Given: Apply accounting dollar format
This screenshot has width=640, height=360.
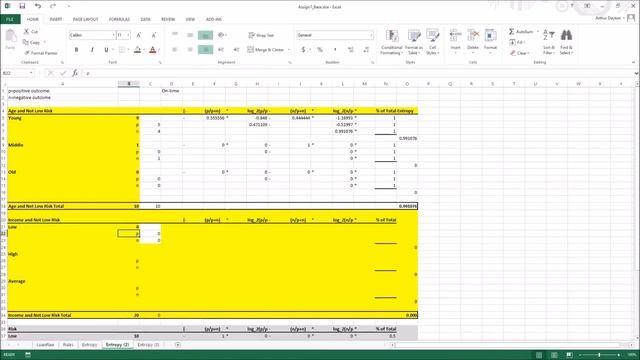Looking at the screenshot, I should (303, 50).
